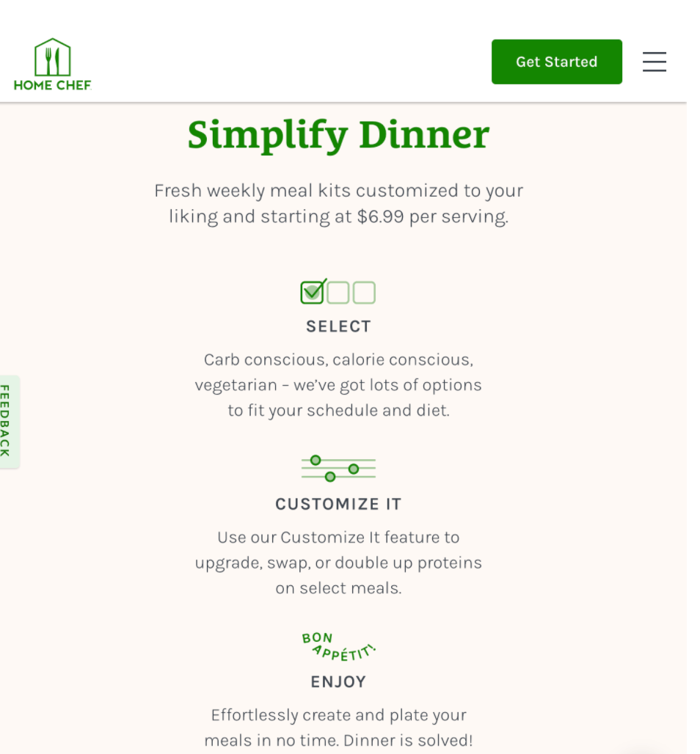
Task: Select the ENJOY section label
Action: 338,681
